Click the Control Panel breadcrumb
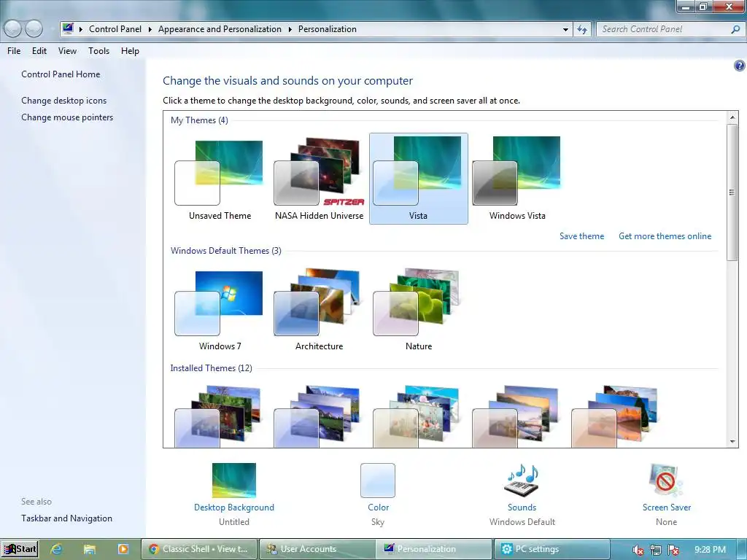The width and height of the screenshot is (747, 560). (x=115, y=29)
